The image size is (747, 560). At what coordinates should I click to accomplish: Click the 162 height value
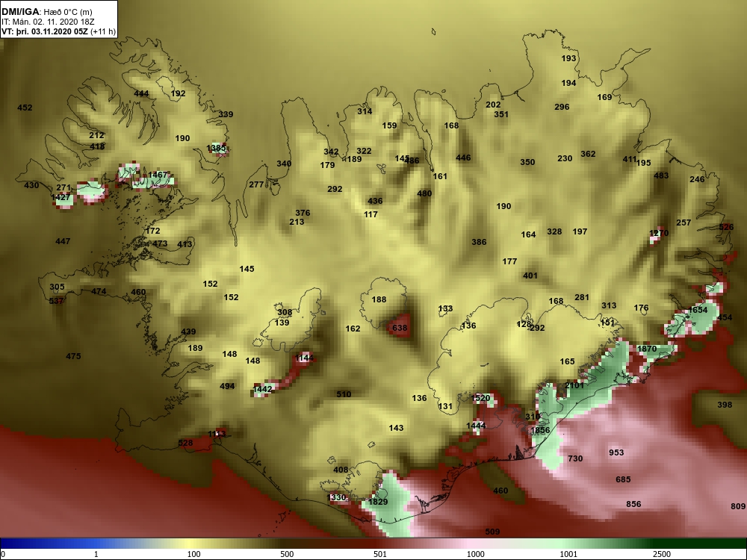353,329
